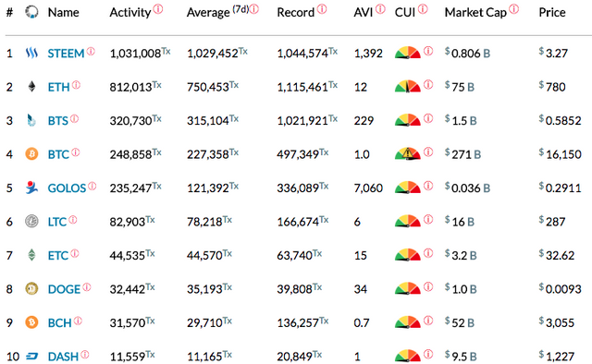This screenshot has height=364, width=592.
Task: Click the ETC Ethereum Classic logo icon
Action: tap(31, 255)
